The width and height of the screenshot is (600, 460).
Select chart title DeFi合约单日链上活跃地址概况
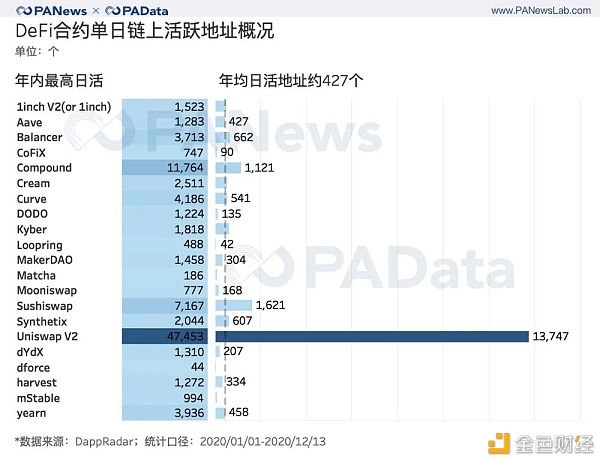[145, 31]
